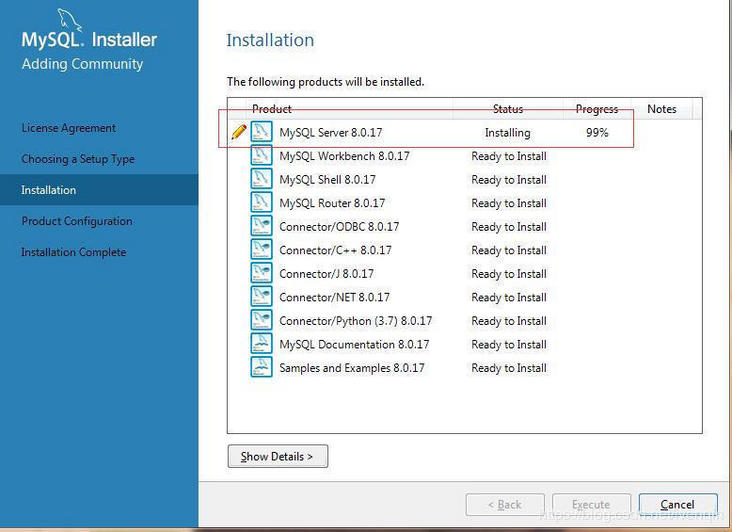Viewport: 732px width, 532px height.
Task: Click the Connector/ODBC 8.0.17 product icon
Action: [261, 226]
